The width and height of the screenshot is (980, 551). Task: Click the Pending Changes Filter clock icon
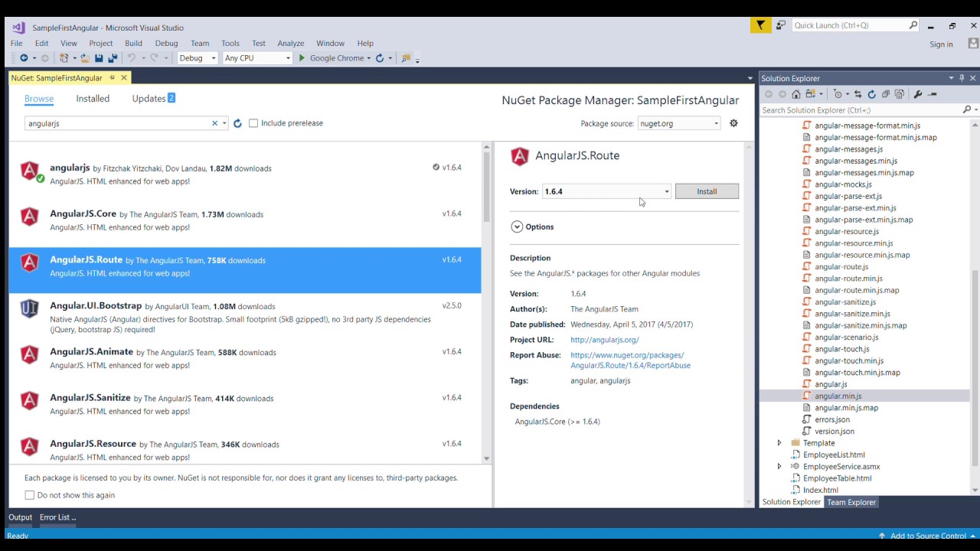pyautogui.click(x=838, y=94)
